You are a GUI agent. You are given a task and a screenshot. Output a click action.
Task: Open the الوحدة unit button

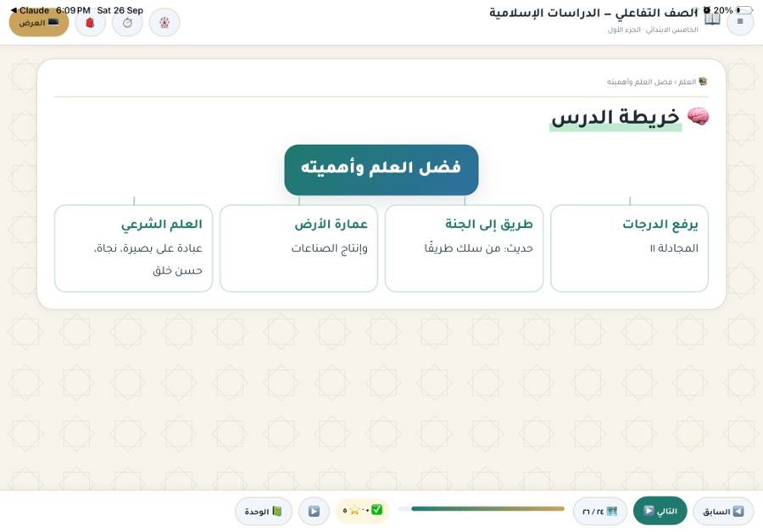pyautogui.click(x=264, y=511)
